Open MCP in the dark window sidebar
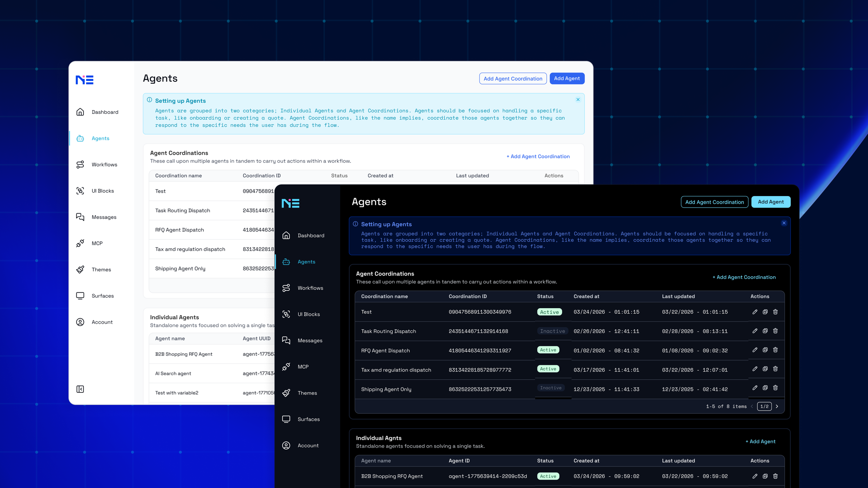 tap(295, 367)
